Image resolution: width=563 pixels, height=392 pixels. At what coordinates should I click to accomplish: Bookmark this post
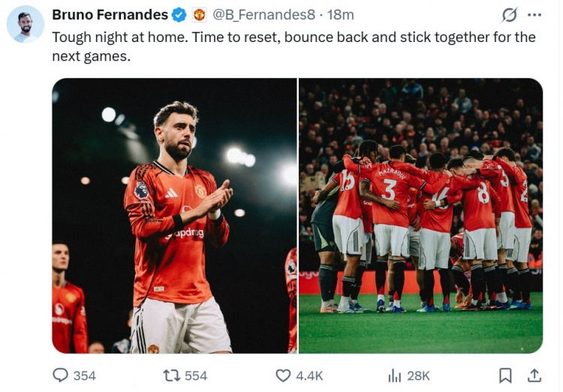[x=506, y=375]
